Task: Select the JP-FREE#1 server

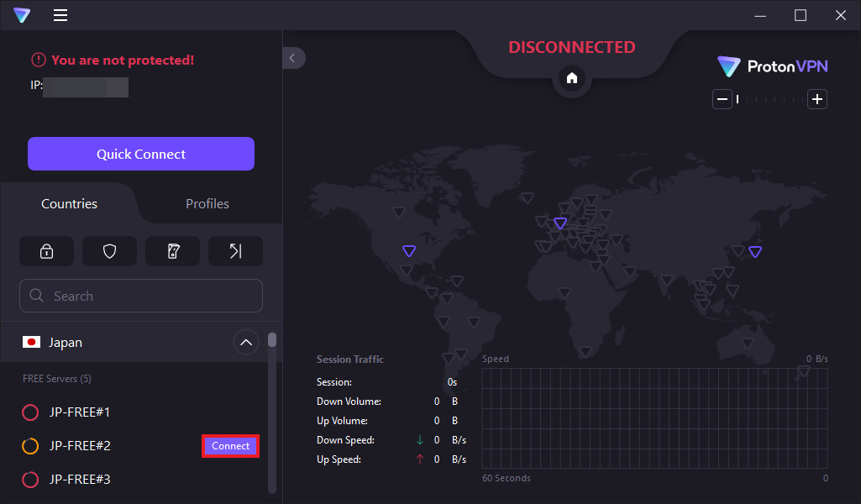Action: tap(80, 412)
